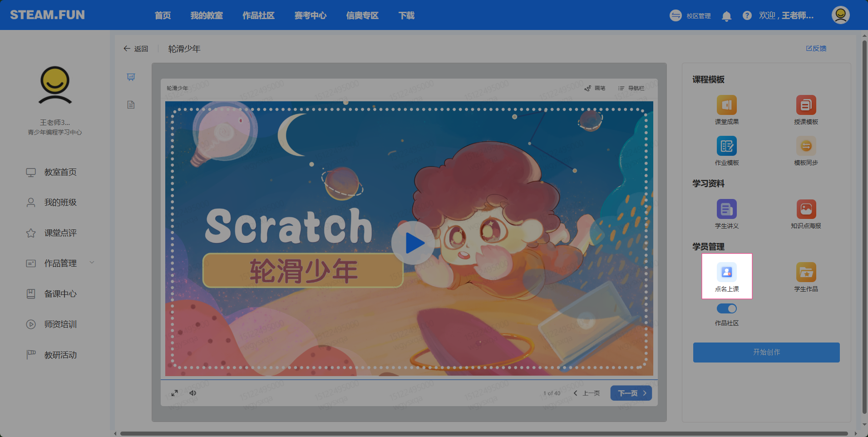Go back with the 上一页 button

coord(587,393)
